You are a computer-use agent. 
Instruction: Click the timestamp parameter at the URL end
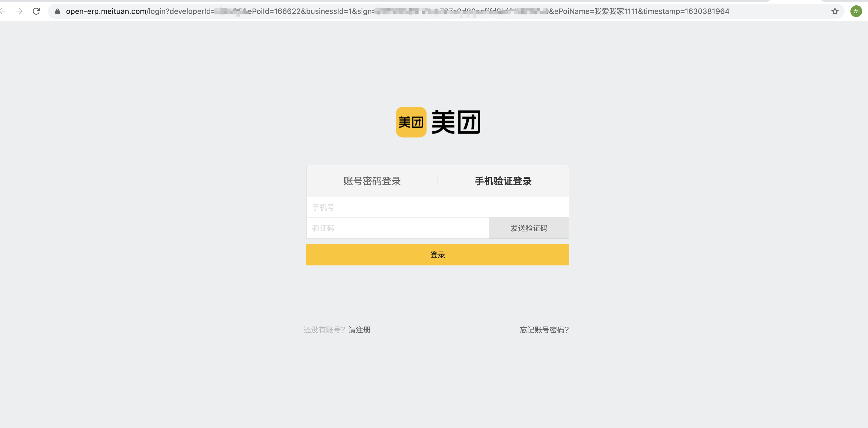(x=686, y=11)
